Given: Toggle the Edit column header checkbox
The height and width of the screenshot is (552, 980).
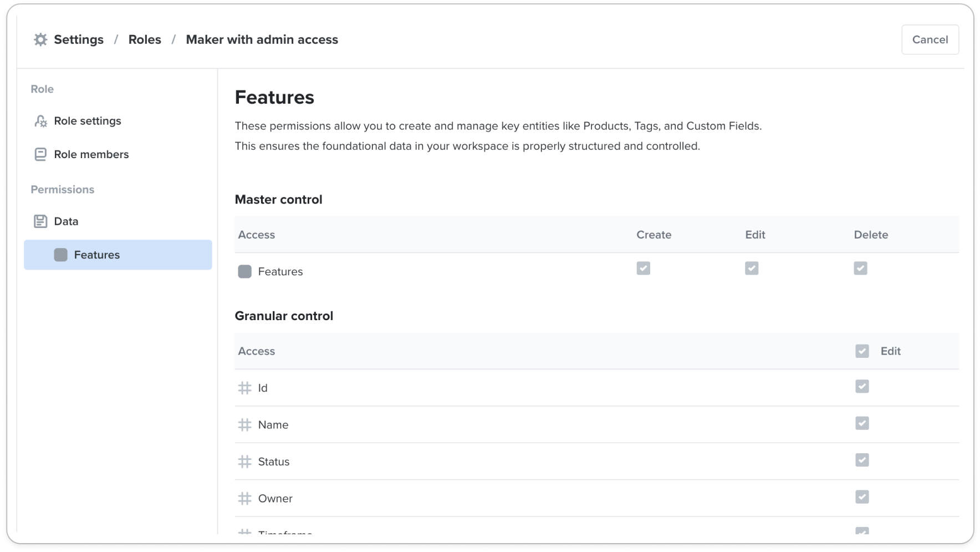Looking at the screenshot, I should pos(862,351).
